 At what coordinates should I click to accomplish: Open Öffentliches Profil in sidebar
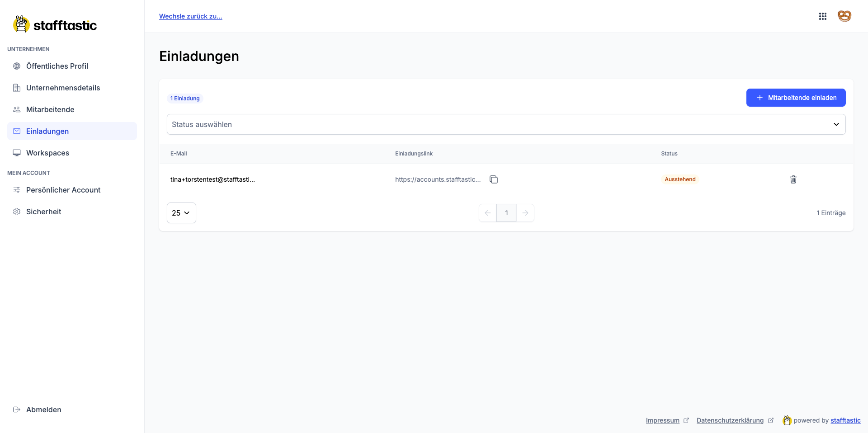pos(57,66)
